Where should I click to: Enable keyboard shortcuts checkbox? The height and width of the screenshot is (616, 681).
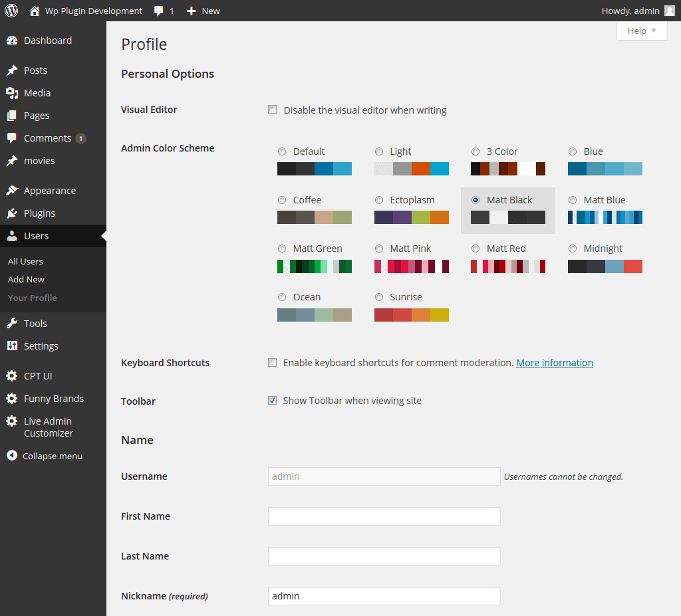coord(272,362)
